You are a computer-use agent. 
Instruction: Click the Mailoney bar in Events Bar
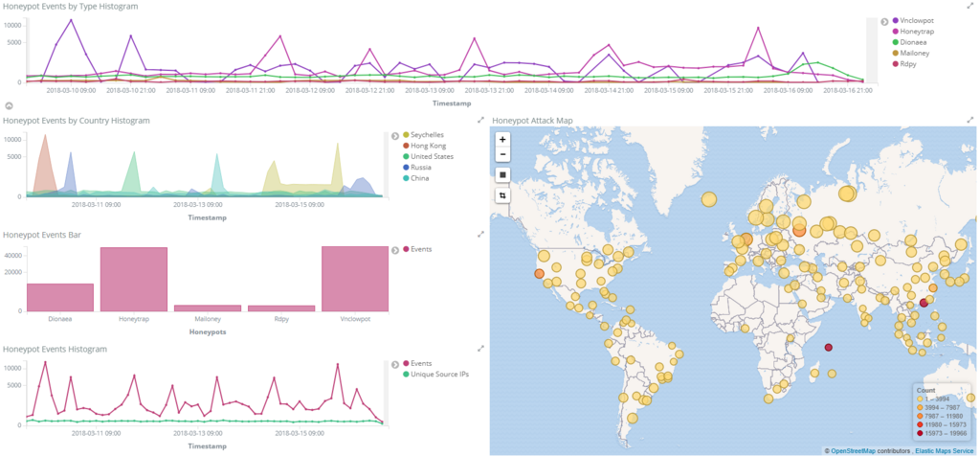pos(208,308)
